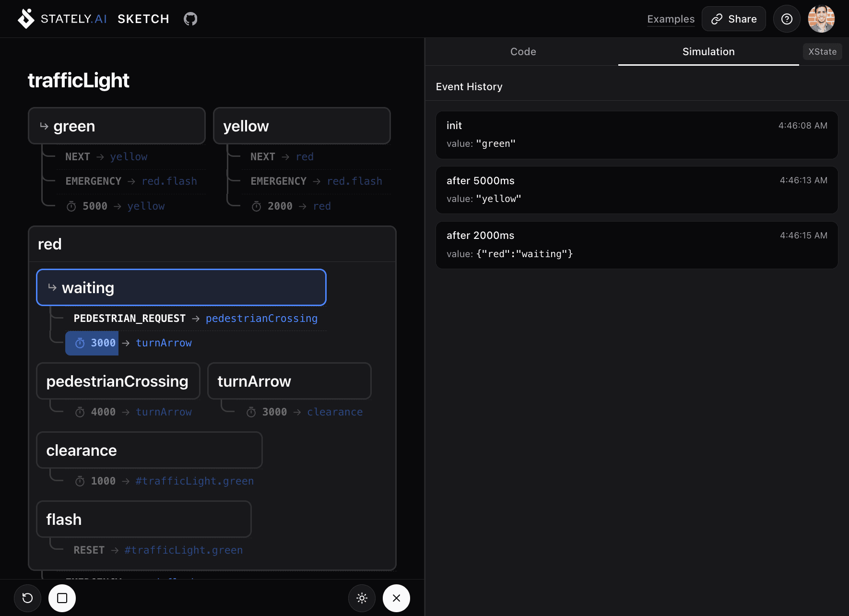Select the highlighted 3000 turnArrow delay
The height and width of the screenshot is (616, 849).
coord(92,343)
